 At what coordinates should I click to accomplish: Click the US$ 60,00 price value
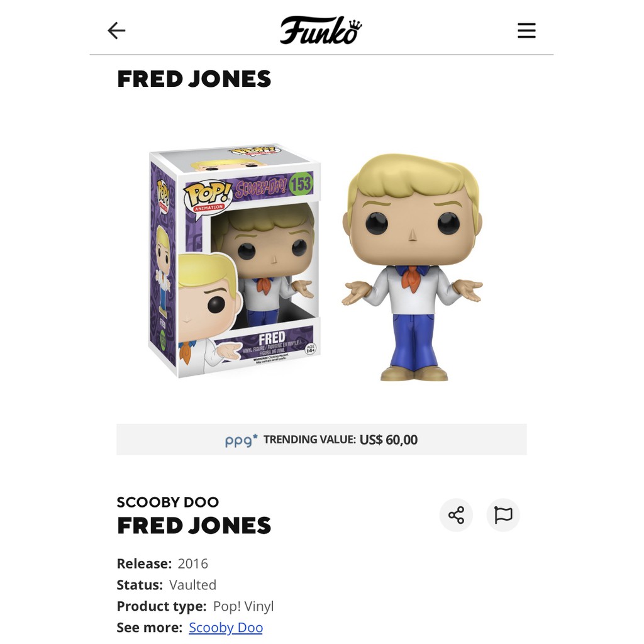click(389, 440)
